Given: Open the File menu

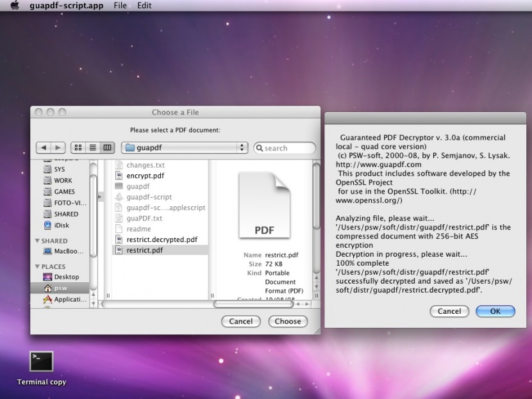Looking at the screenshot, I should pos(120,5).
